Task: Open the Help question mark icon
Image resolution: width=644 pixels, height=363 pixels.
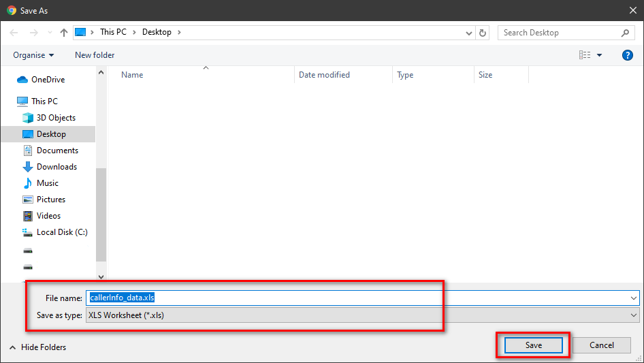Action: (x=628, y=55)
